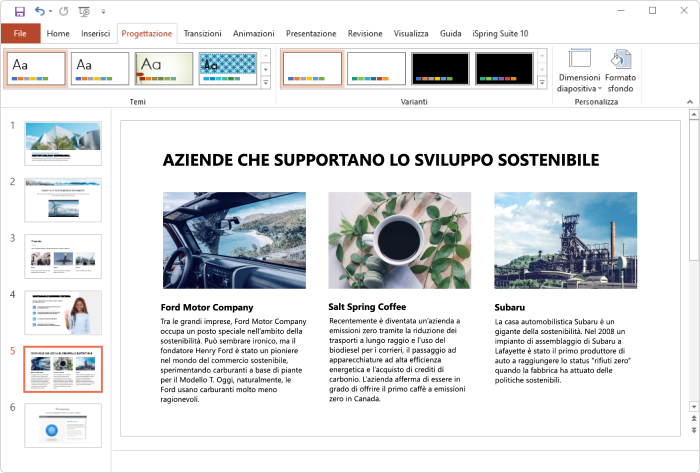This screenshot has height=473, width=700.
Task: Go to previous slide with double-arrow button
Action: [x=694, y=419]
